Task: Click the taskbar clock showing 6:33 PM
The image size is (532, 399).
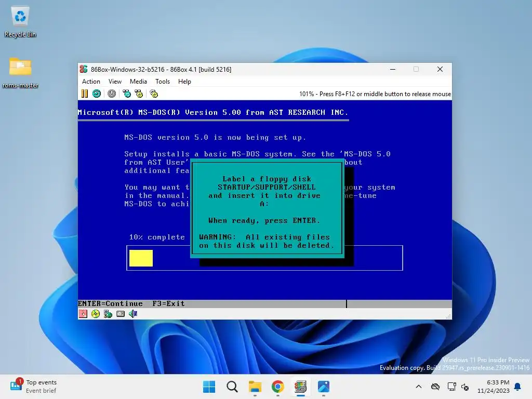Action: click(494, 387)
